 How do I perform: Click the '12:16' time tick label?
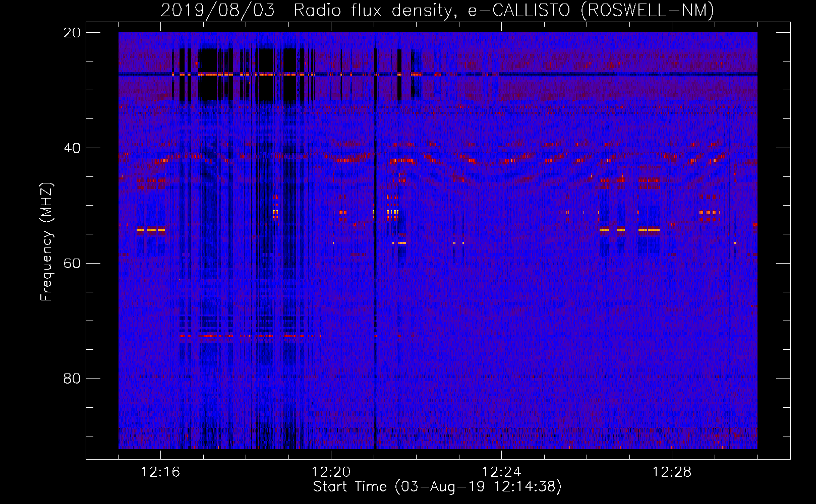tap(161, 472)
